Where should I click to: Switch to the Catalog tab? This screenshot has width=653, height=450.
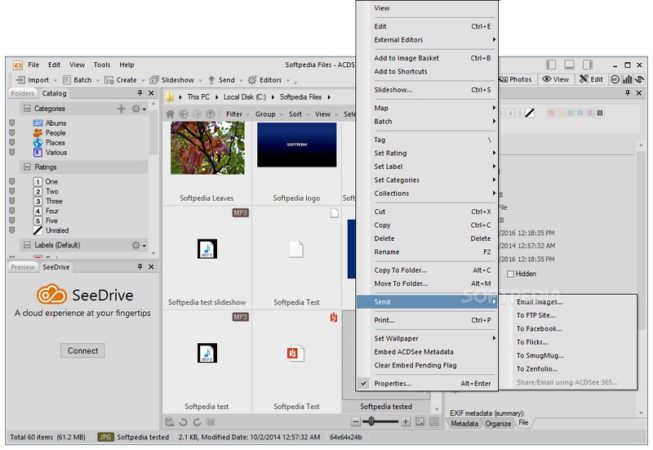point(54,93)
